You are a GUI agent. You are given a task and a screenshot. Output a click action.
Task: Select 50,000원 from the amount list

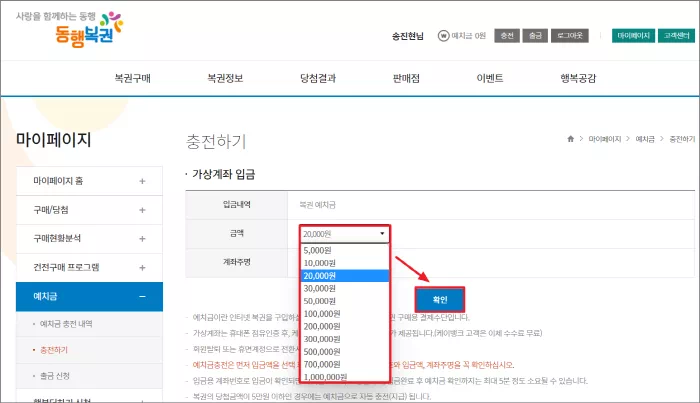(345, 301)
